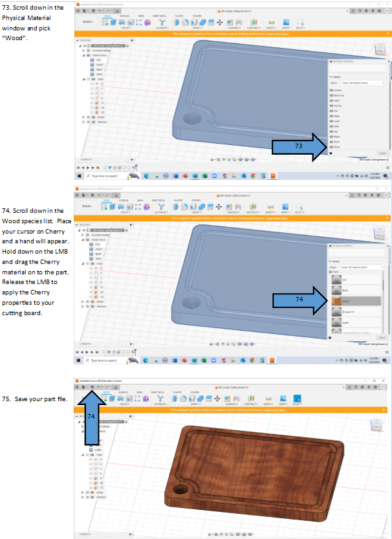
Task: Click the New Component icon, step 74 screenshot
Action: pos(229,206)
